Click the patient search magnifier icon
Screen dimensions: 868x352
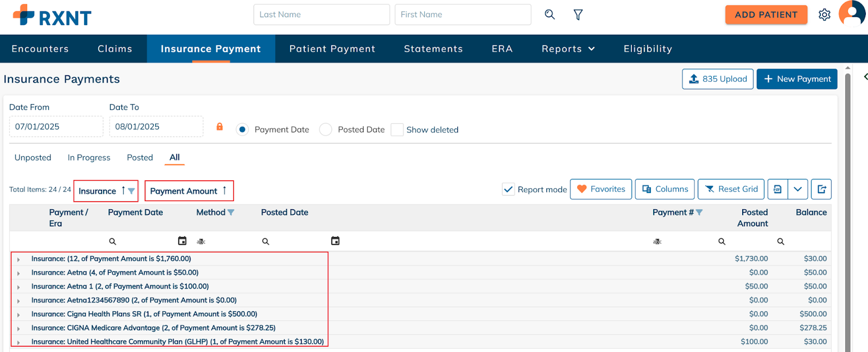pyautogui.click(x=550, y=15)
